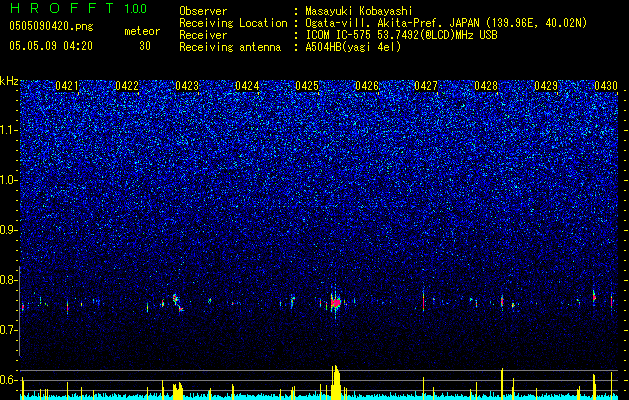Click the 0430 time marker
629x400 pixels.
[606, 86]
